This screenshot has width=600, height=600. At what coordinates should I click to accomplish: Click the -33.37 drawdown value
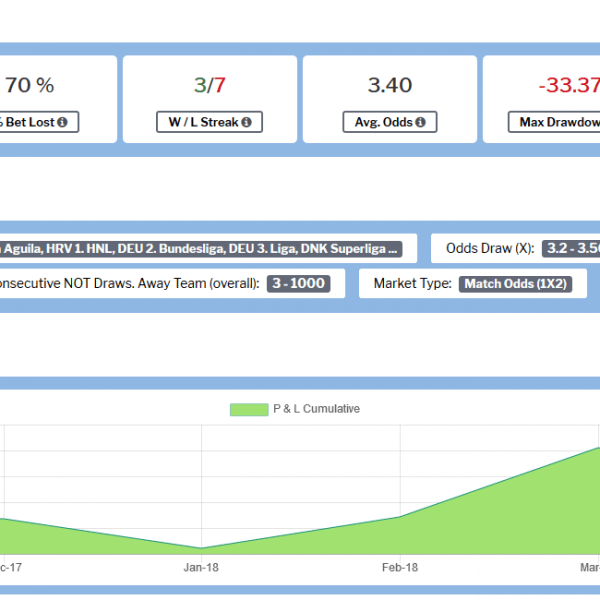coord(569,85)
